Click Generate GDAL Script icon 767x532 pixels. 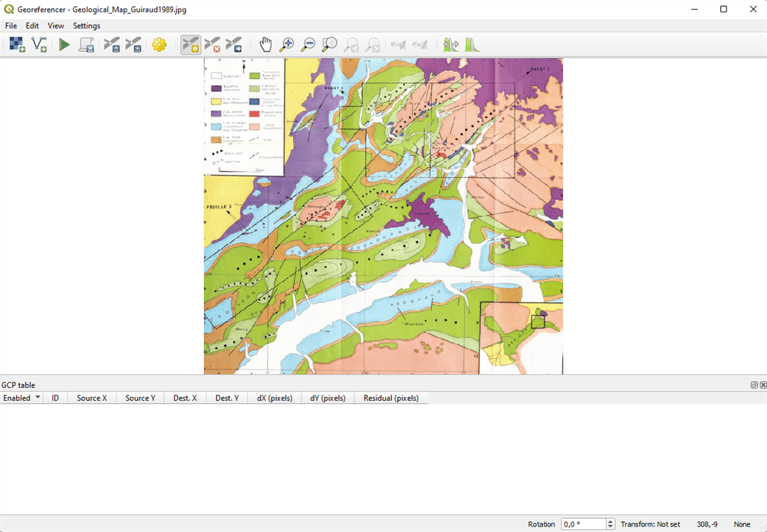87,45
